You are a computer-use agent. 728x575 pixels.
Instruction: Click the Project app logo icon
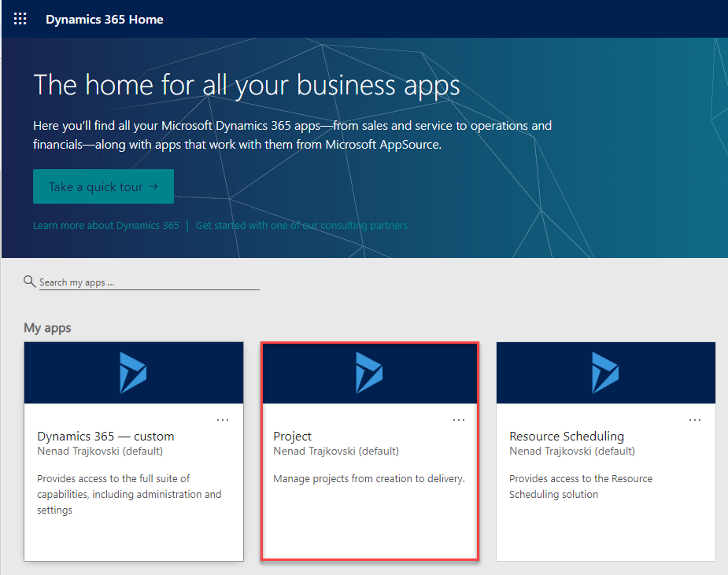point(369,372)
